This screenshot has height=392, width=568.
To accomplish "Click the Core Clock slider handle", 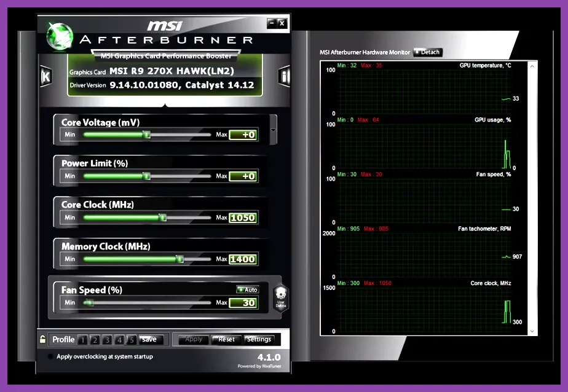I will pos(163,218).
